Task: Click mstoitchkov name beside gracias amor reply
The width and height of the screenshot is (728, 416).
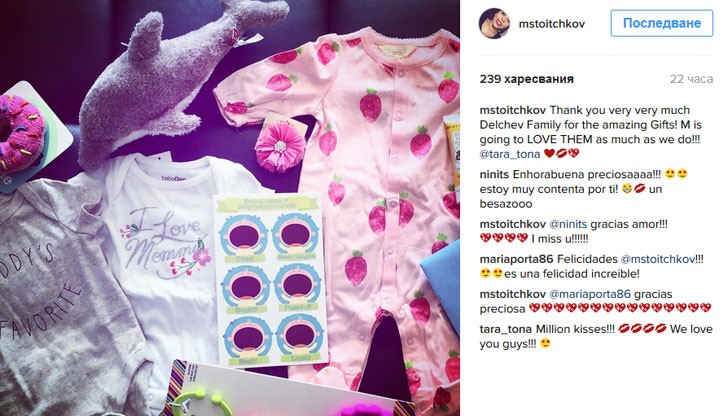Action: coord(513,224)
